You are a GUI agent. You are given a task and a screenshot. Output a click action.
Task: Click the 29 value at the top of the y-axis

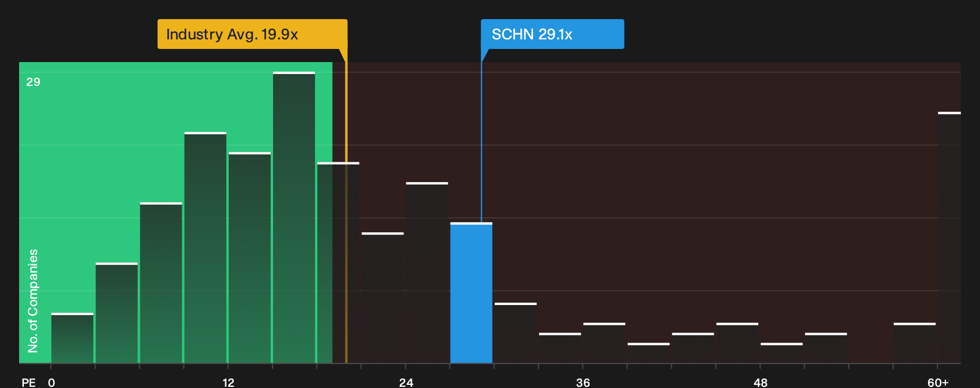tap(33, 82)
